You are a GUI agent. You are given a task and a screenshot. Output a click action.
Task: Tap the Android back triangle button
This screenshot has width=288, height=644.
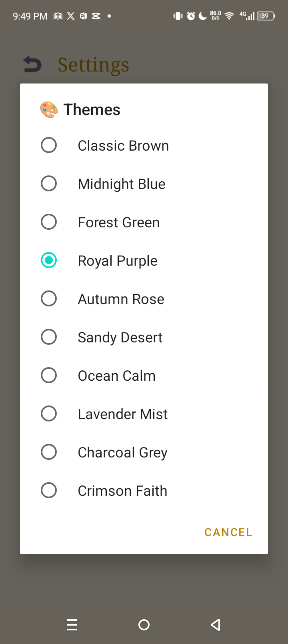click(x=216, y=625)
